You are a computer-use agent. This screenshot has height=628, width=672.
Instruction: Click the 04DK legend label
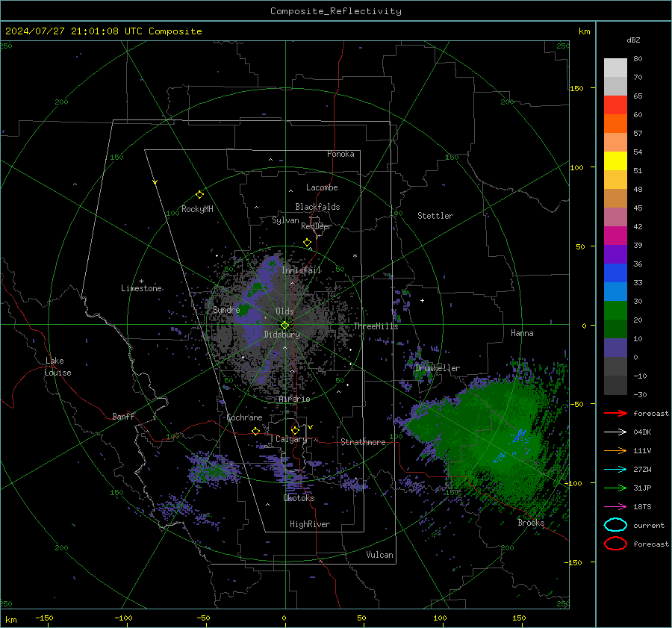click(642, 432)
